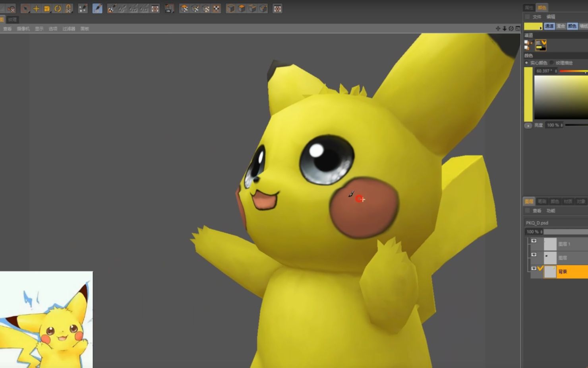This screenshot has height=368, width=588.
Task: Open the 文件 menu in color panel
Action: click(537, 17)
